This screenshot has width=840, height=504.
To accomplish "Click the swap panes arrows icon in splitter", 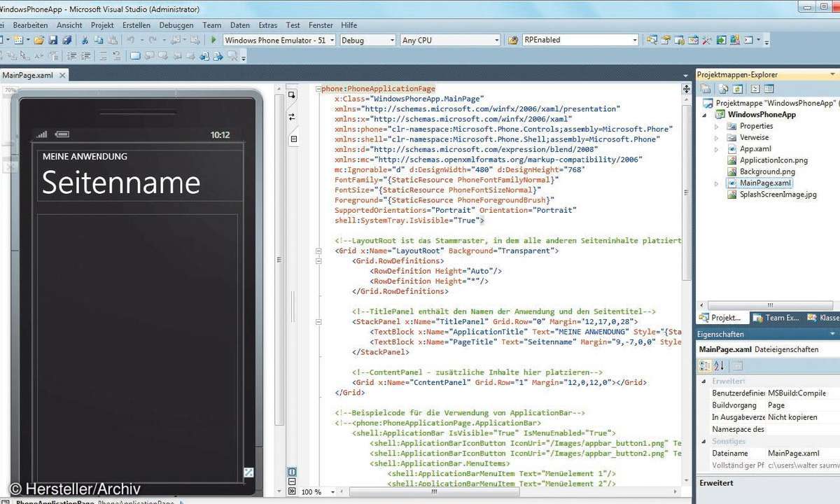I will (x=293, y=117).
